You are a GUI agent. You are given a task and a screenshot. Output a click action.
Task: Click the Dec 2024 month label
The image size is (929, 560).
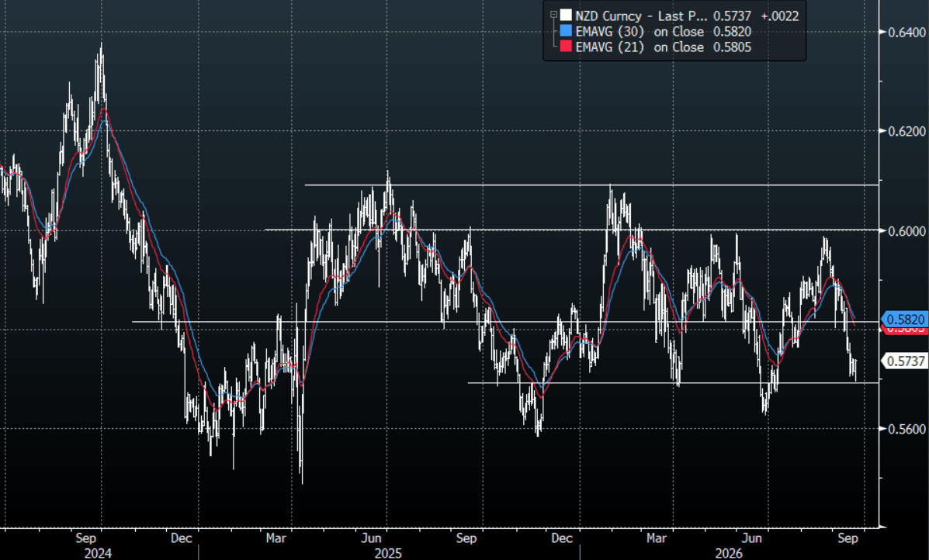point(182,538)
